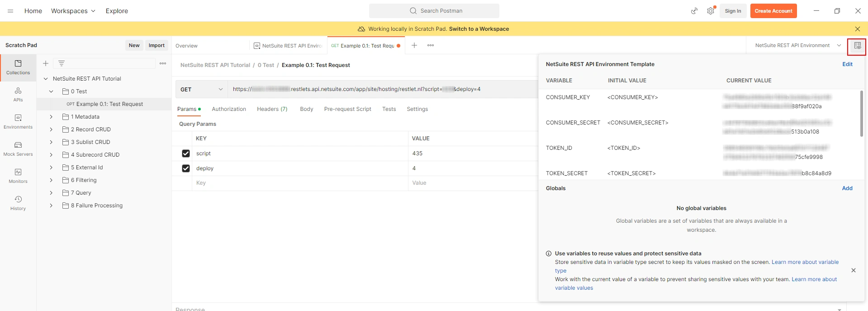
Task: Switch to the Pre-request Script tab
Action: pos(347,109)
